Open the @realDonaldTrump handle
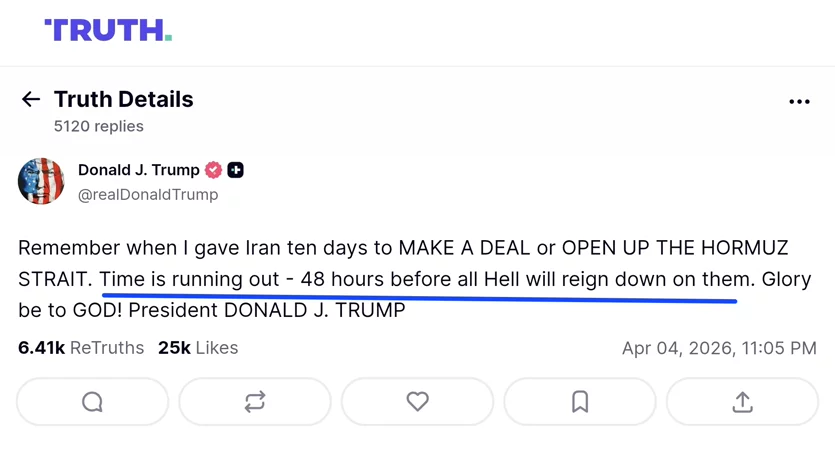835x465 pixels. click(x=148, y=194)
